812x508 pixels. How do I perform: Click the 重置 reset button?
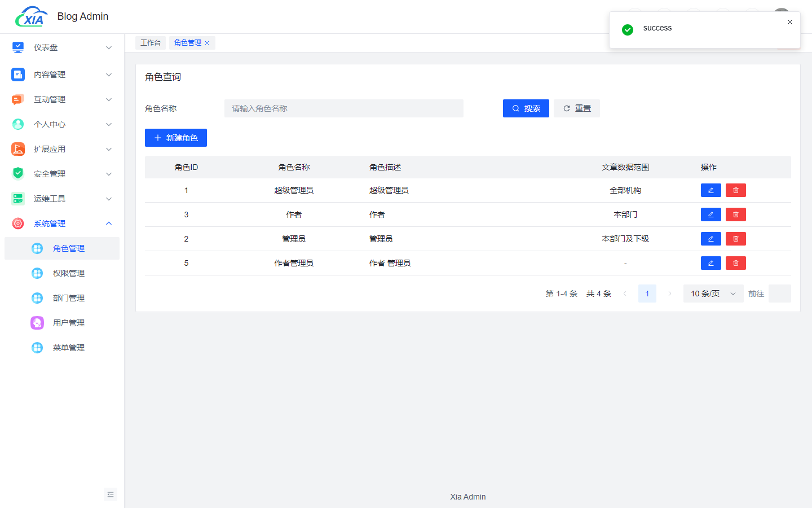pyautogui.click(x=577, y=108)
